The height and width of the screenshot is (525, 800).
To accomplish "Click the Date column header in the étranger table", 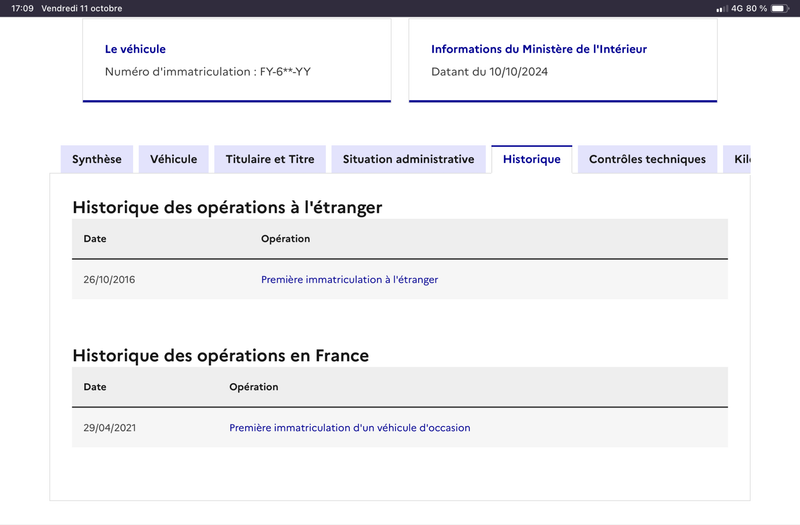I will (95, 239).
